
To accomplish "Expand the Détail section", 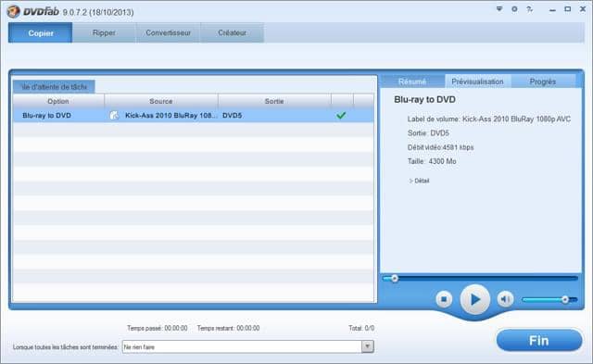I will pos(419,181).
